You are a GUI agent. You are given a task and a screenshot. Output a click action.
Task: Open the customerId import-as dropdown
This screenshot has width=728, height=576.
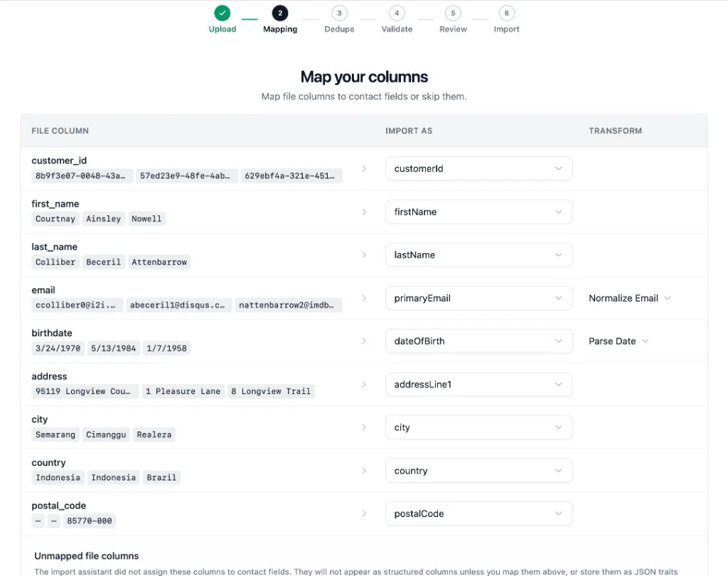(478, 169)
